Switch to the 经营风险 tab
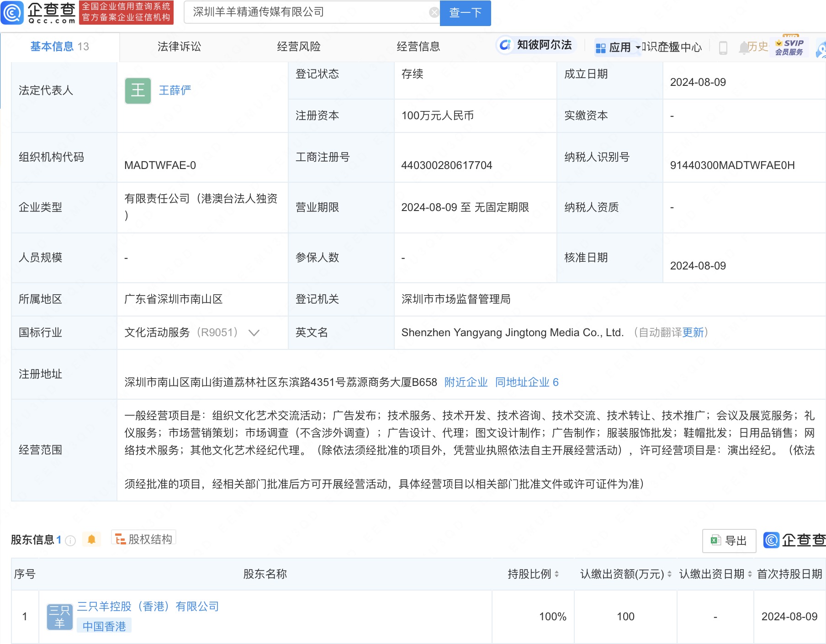826x644 pixels. (299, 47)
